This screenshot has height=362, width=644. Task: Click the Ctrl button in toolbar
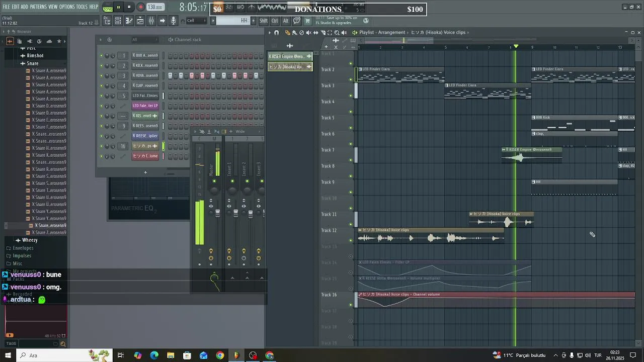coord(275,21)
